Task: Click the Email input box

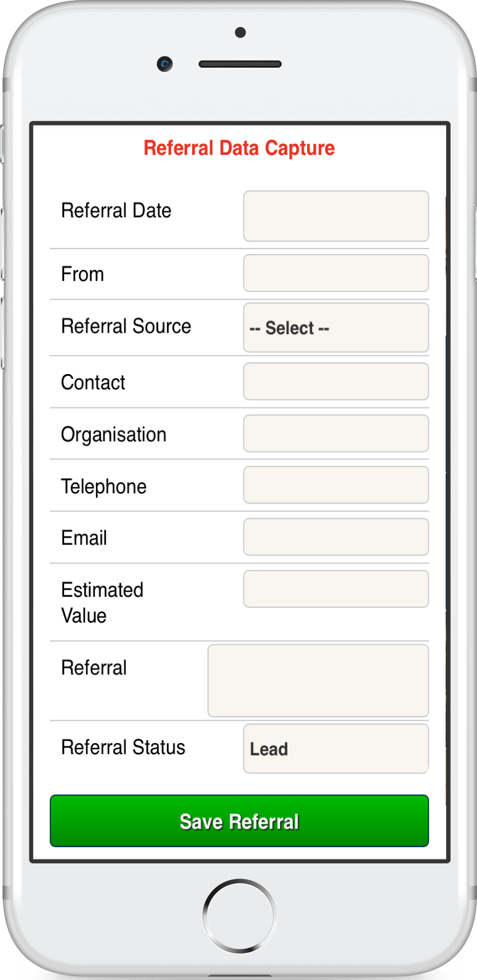Action: point(335,537)
